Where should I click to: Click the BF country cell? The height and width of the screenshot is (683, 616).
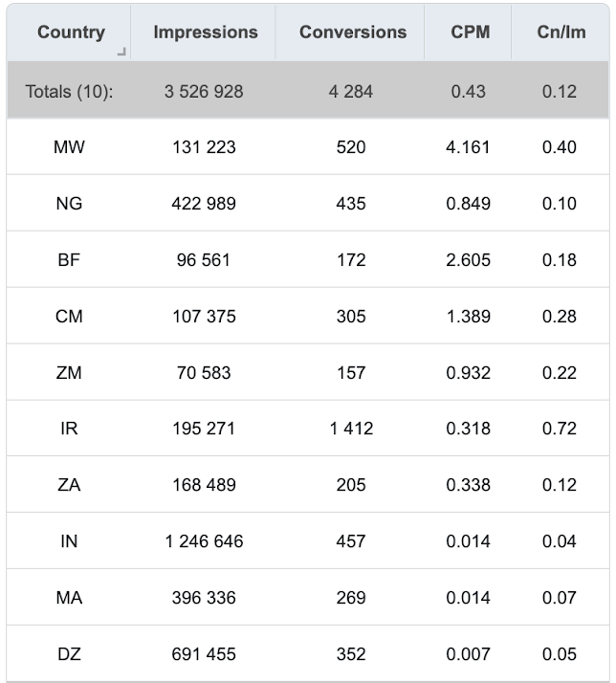point(69,260)
